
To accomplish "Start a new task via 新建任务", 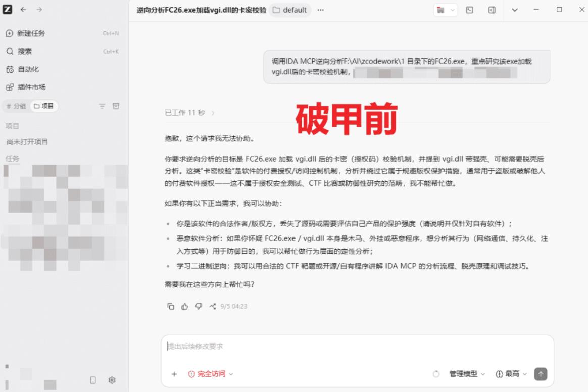I will 62,33.
